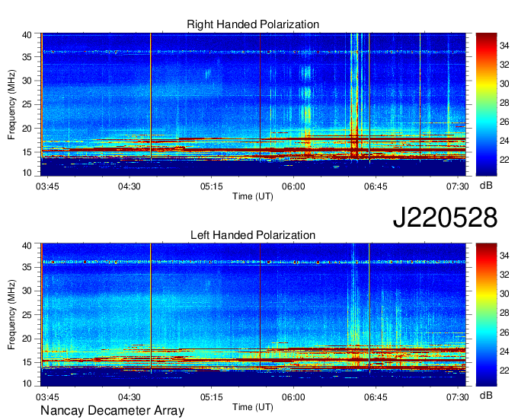Click the 25 MHz tick label on top plot

pyautogui.click(x=27, y=104)
